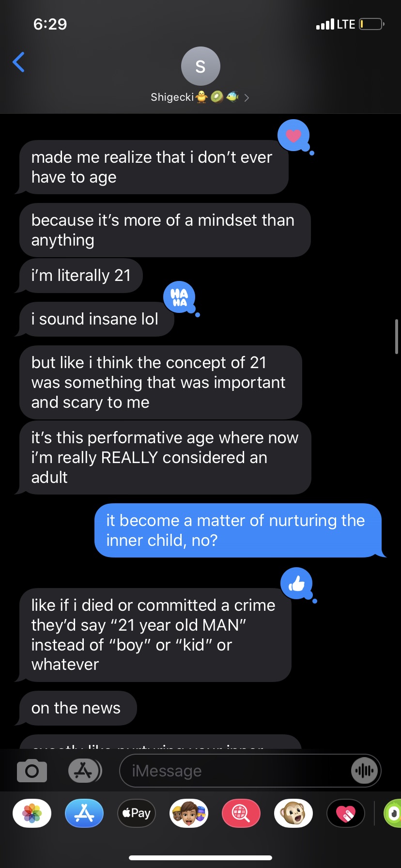The height and width of the screenshot is (868, 401).
Task: Open Memoji stickers in the app strip
Action: [189, 813]
